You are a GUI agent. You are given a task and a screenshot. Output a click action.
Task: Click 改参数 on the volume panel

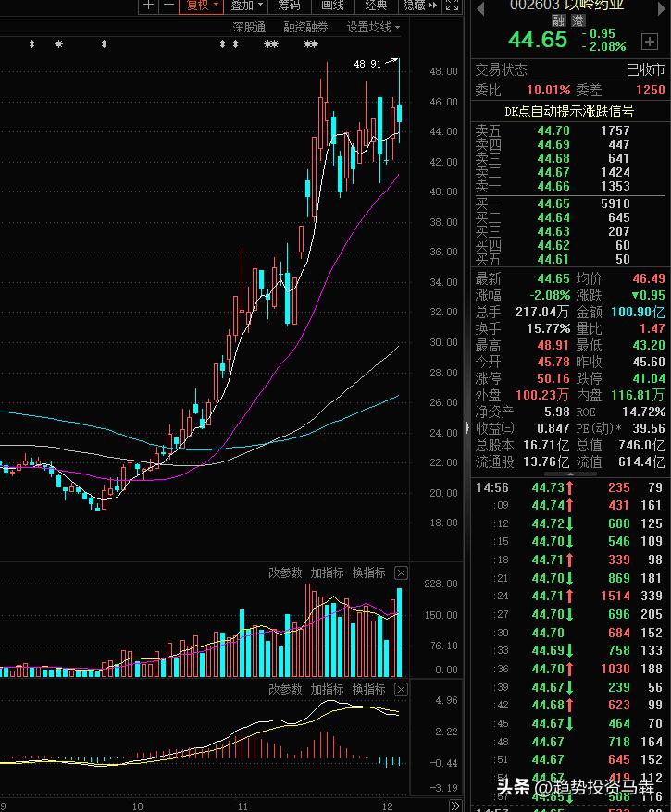285,572
